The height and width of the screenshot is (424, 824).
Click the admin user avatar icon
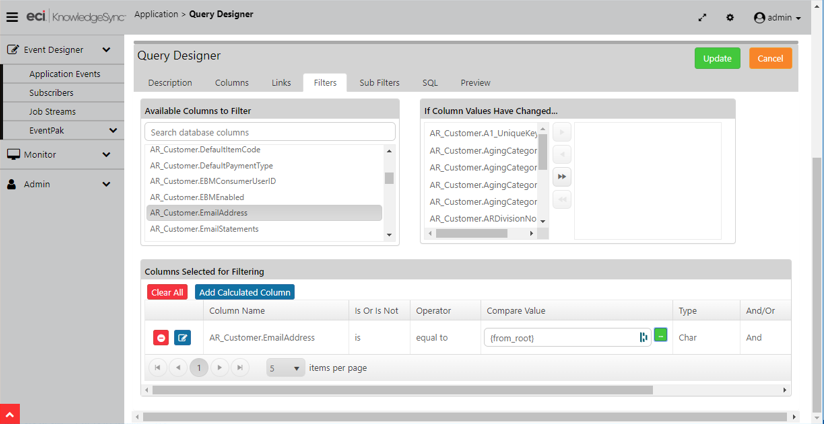tap(759, 18)
